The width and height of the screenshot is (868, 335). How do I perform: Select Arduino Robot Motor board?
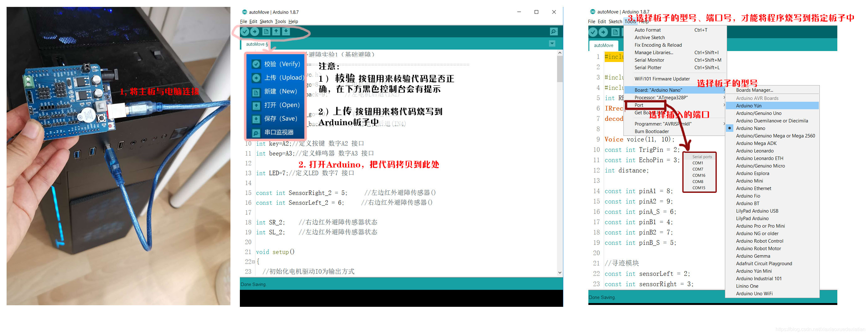[772, 249]
